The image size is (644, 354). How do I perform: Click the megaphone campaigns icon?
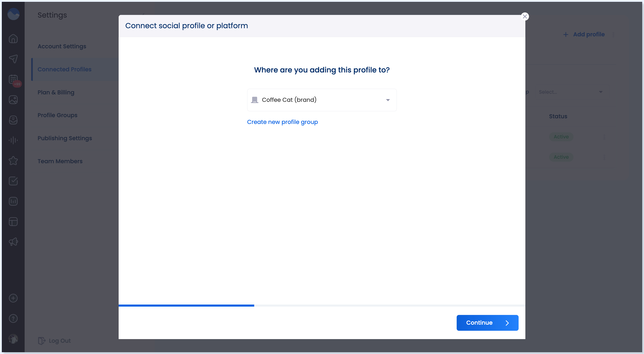(13, 242)
